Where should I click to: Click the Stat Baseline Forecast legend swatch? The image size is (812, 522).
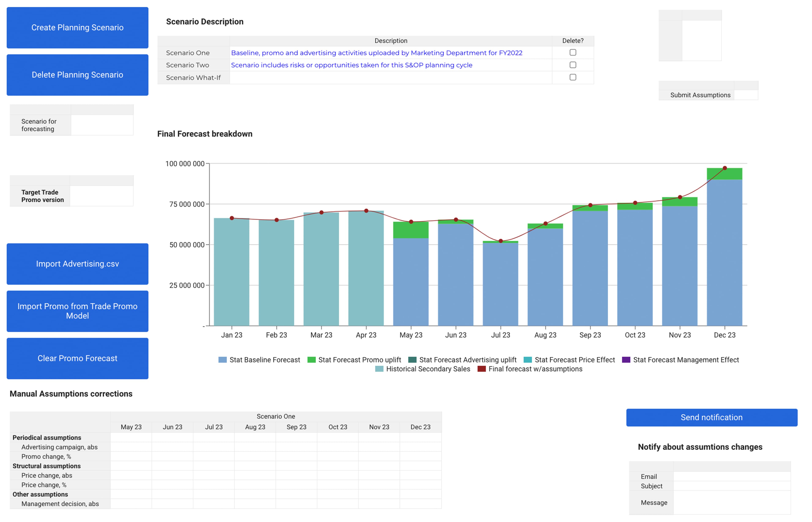tap(222, 360)
